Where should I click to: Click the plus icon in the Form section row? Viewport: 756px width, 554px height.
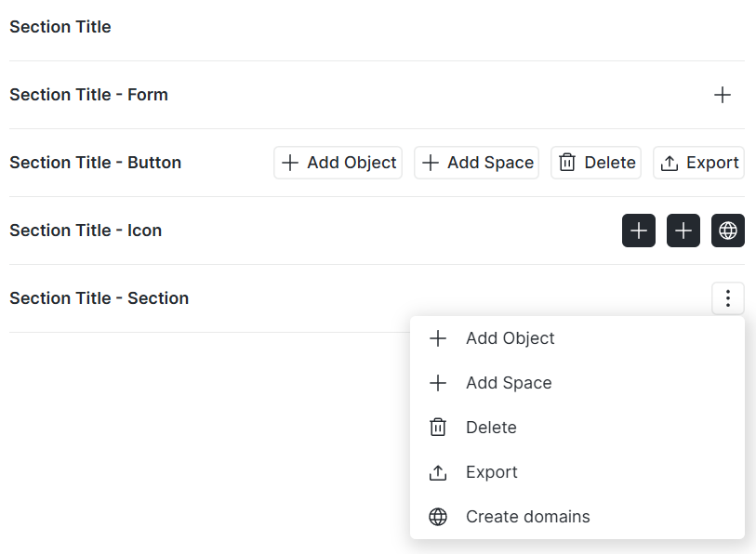pos(722,95)
